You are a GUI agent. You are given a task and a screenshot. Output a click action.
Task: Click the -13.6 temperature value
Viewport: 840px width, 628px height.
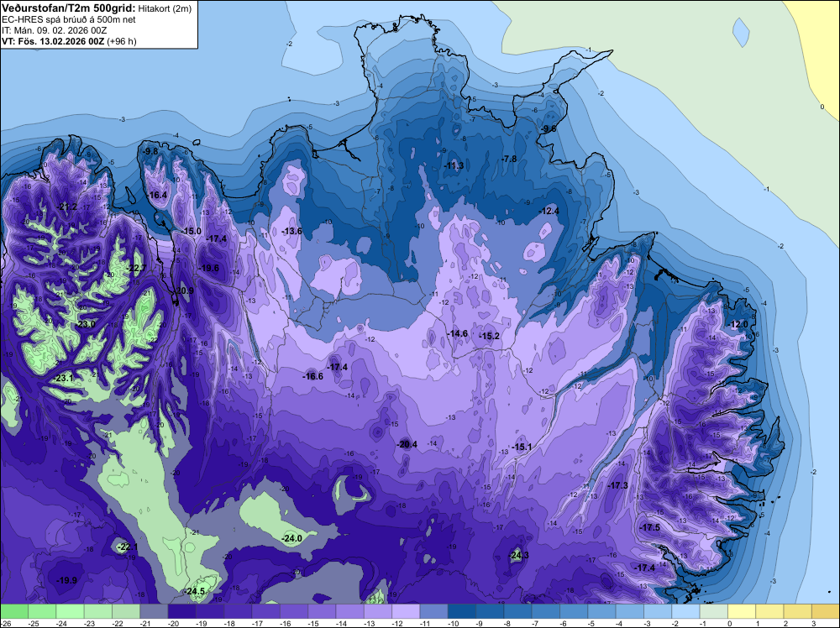(292, 231)
